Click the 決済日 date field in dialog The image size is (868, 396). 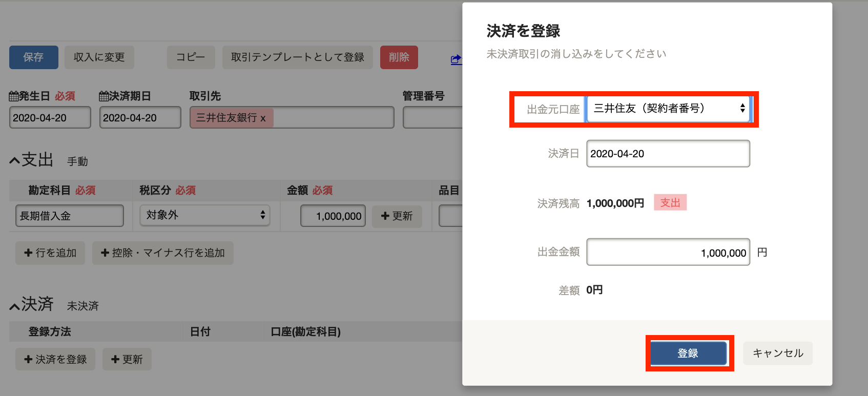point(668,154)
